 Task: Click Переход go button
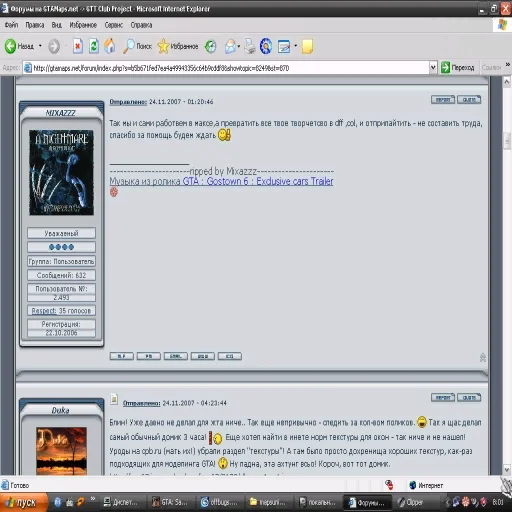click(x=457, y=68)
